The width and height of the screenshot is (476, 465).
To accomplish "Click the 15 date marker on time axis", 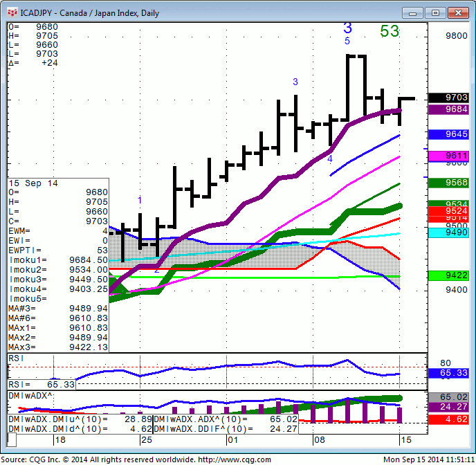I will click(x=406, y=440).
